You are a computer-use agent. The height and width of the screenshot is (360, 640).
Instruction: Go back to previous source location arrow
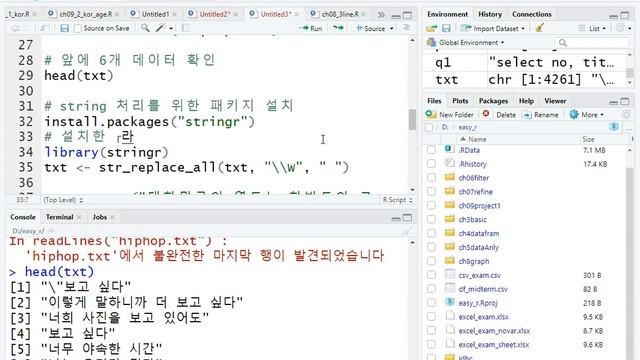pos(15,28)
